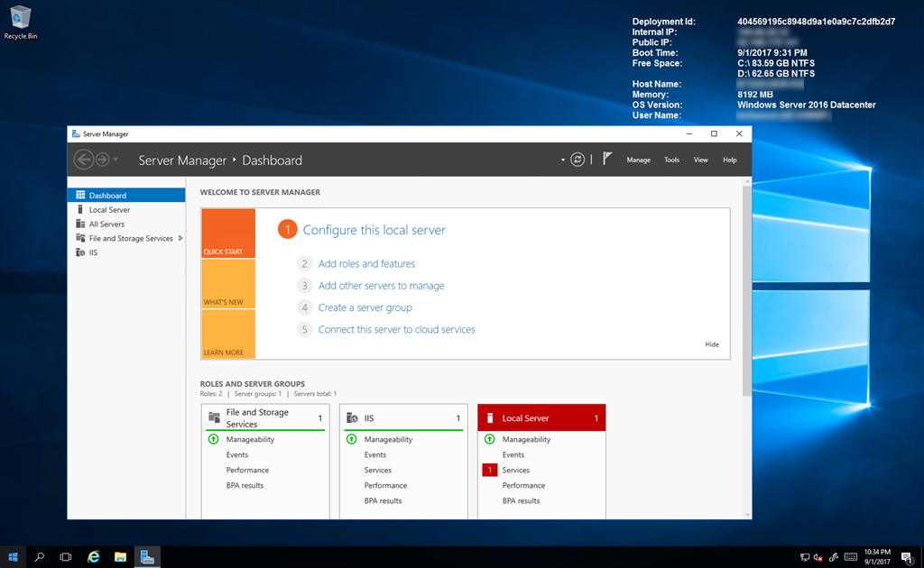Click the muted volume tray icon

(x=818, y=557)
